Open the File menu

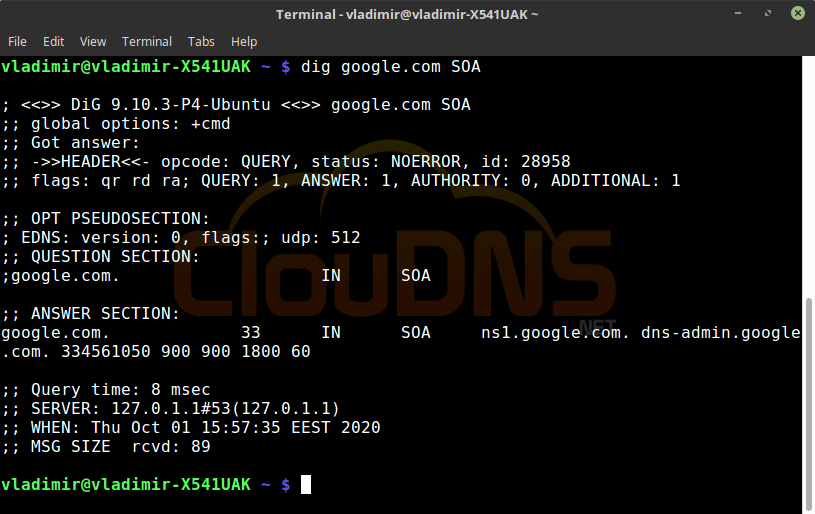pos(17,42)
